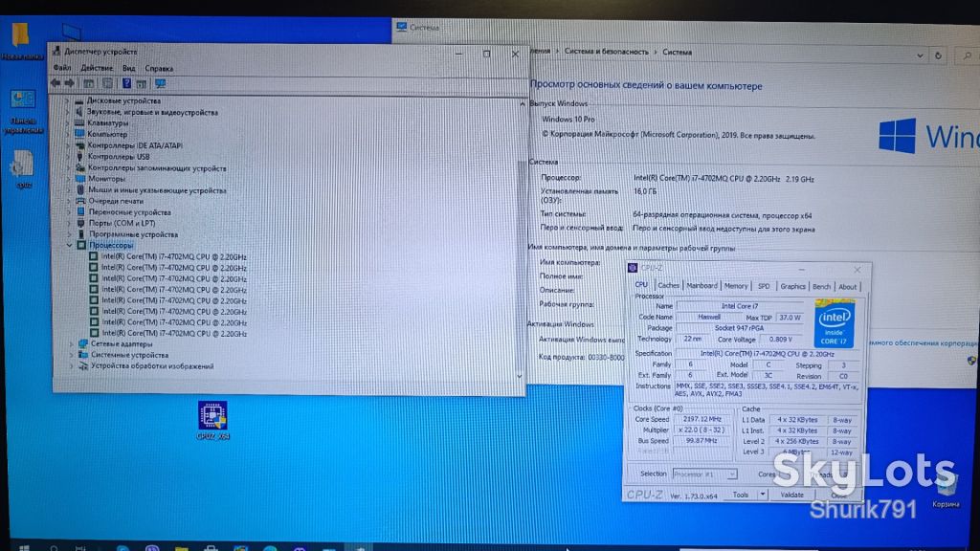Click Device Manager scrollbar down arrow

tap(520, 376)
